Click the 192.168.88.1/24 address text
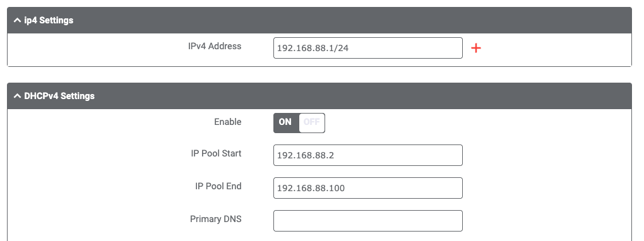The height and width of the screenshot is (241, 644). tap(313, 48)
